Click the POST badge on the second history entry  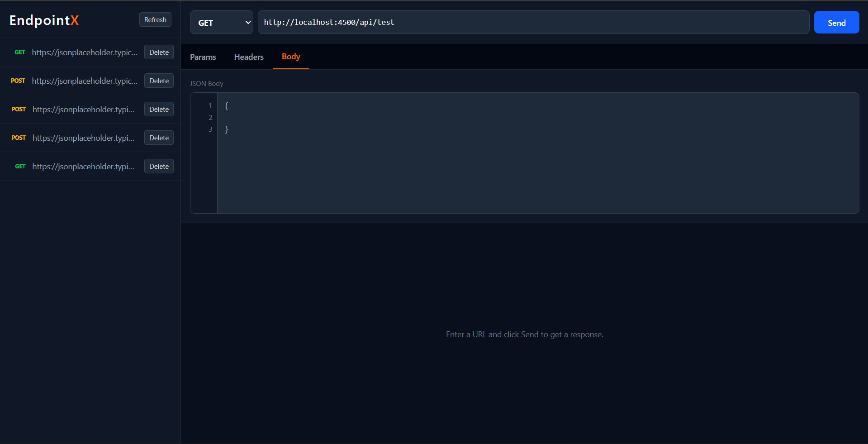pos(18,81)
